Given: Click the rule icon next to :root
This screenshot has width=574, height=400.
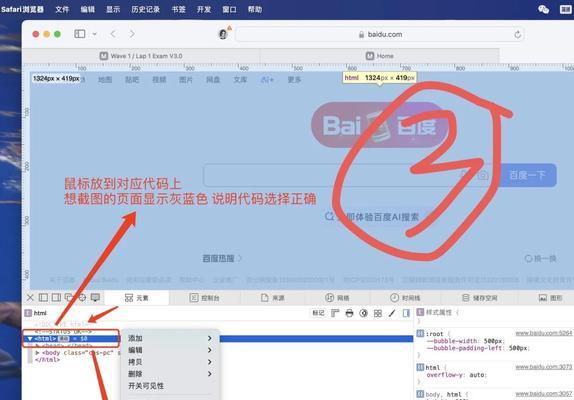Looking at the screenshot, I should click(x=420, y=333).
